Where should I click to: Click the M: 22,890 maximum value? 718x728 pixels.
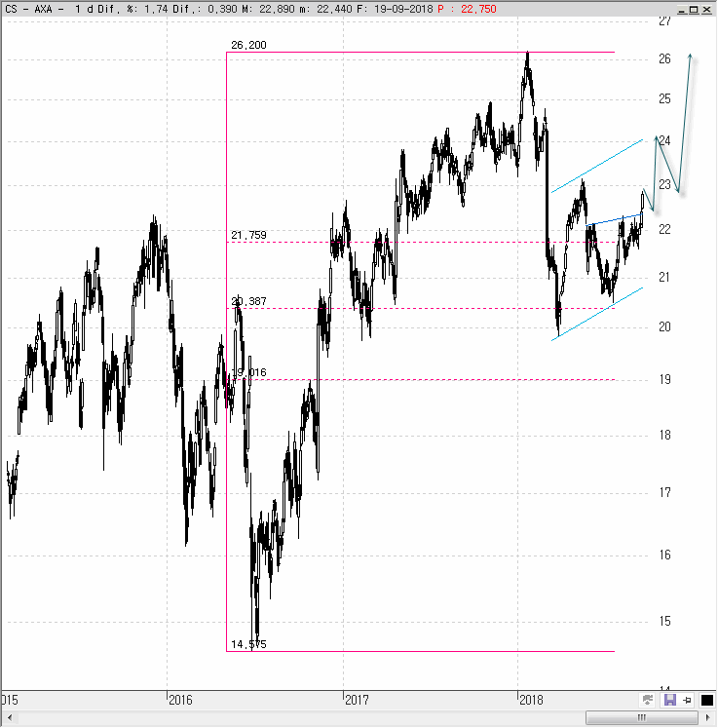(x=267, y=9)
